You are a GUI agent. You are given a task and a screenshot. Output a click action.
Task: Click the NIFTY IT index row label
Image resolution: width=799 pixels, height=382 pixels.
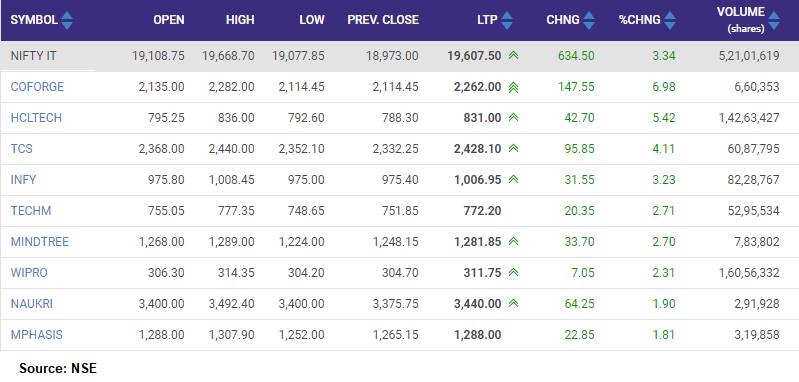[x=33, y=56]
